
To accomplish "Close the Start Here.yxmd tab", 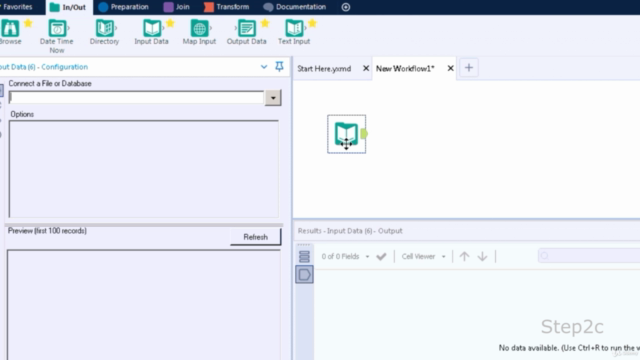I will click(x=366, y=68).
